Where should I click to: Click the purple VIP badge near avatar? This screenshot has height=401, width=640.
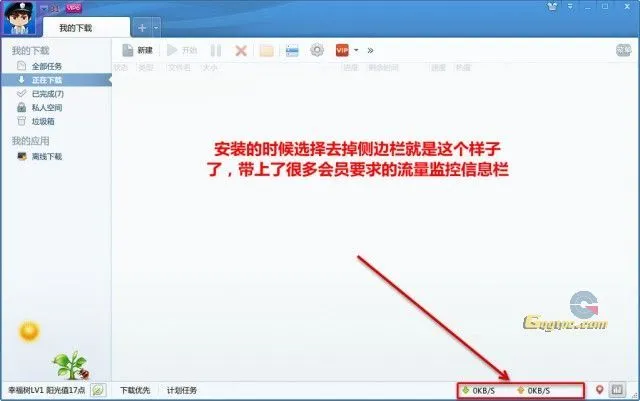coord(73,8)
